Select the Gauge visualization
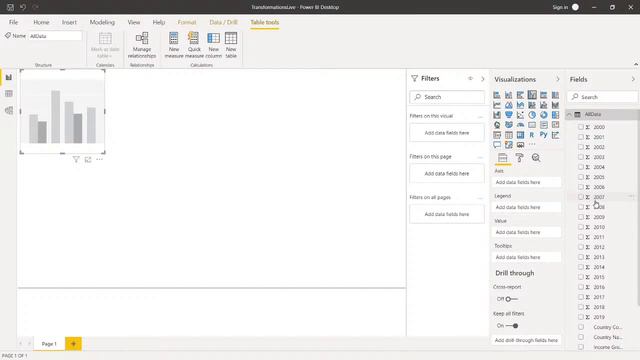Image resolution: width=640 pixels, height=360 pixels. point(520,125)
